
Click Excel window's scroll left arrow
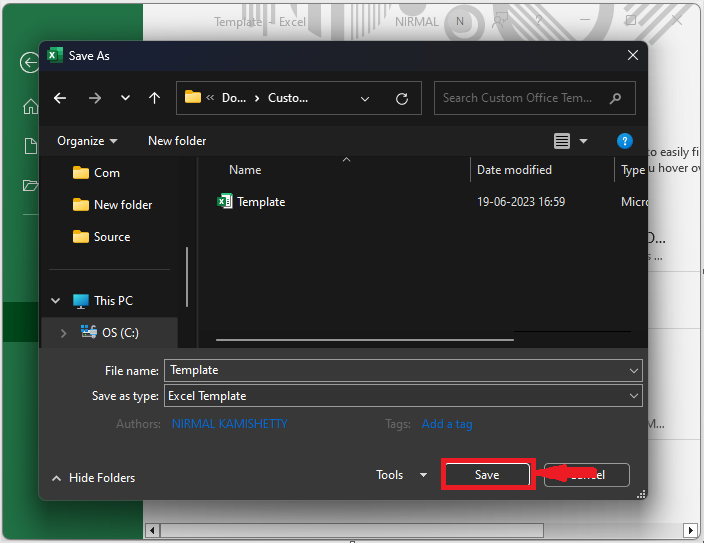pos(152,530)
